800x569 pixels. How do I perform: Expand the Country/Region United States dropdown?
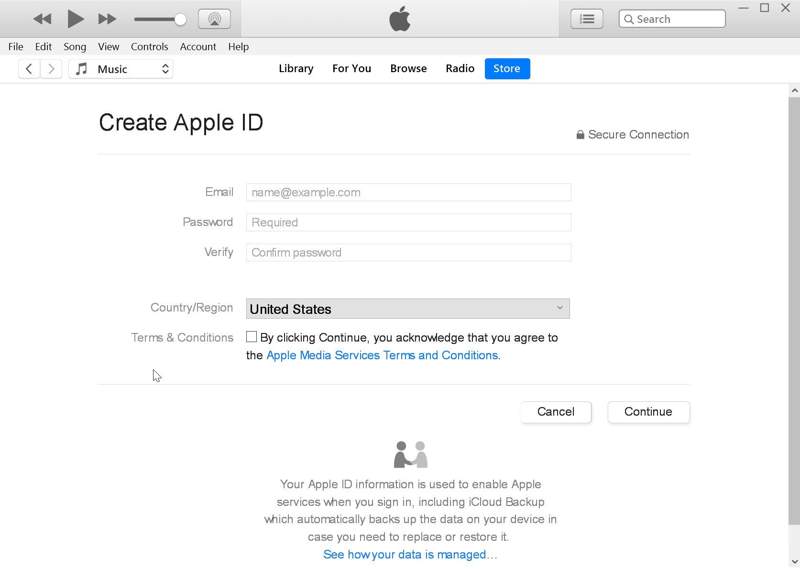point(408,309)
